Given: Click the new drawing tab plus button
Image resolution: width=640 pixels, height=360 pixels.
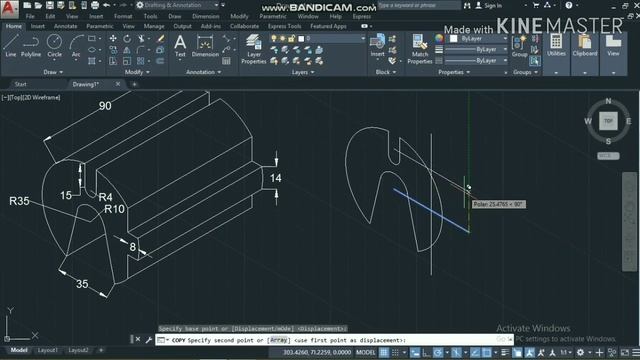Looking at the screenshot, I should point(134,84).
